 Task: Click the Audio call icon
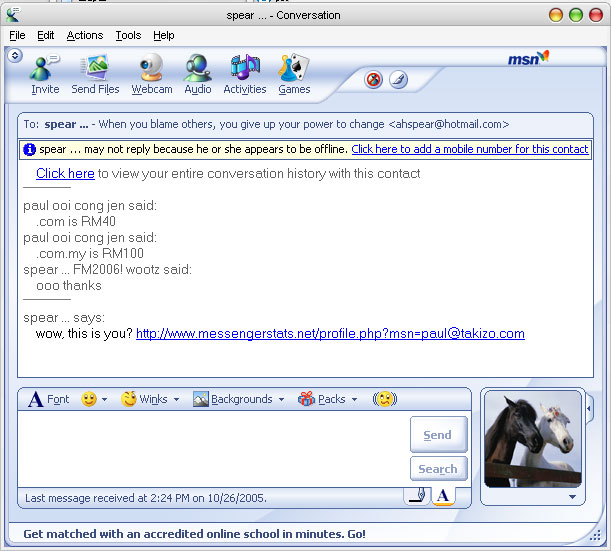point(198,74)
